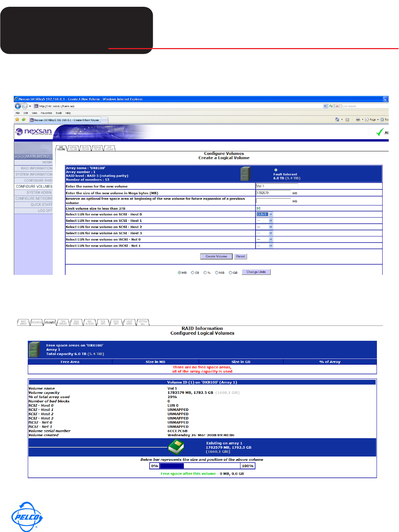Click the Feeds icon in the IE toolbar
399x532 pixels.
[347, 120]
